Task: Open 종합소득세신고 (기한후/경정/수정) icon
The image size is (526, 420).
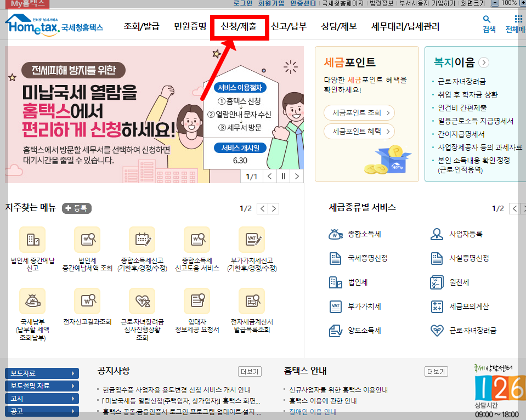Action: (142, 240)
